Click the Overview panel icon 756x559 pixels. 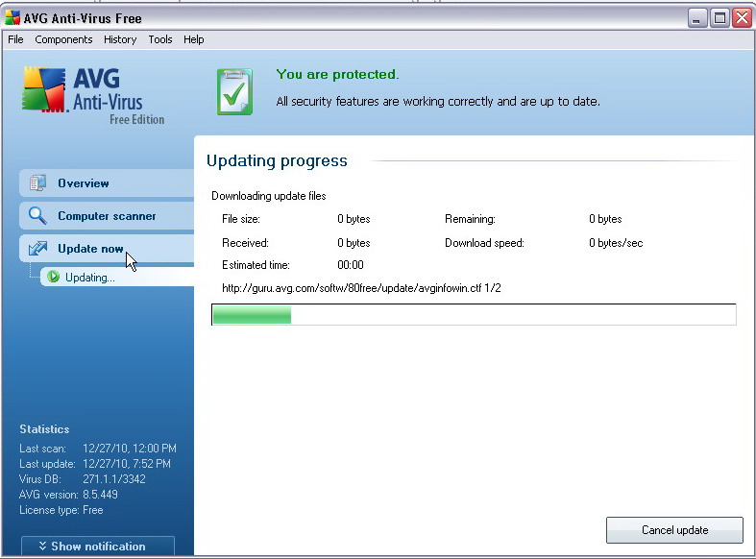pyautogui.click(x=37, y=183)
